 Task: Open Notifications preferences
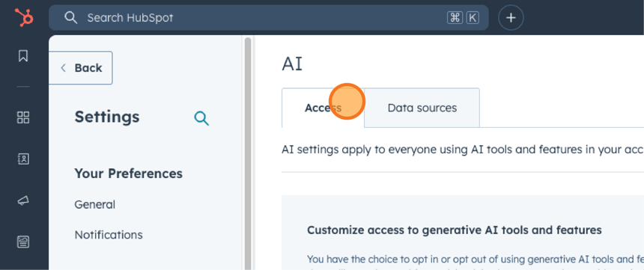coord(109,235)
